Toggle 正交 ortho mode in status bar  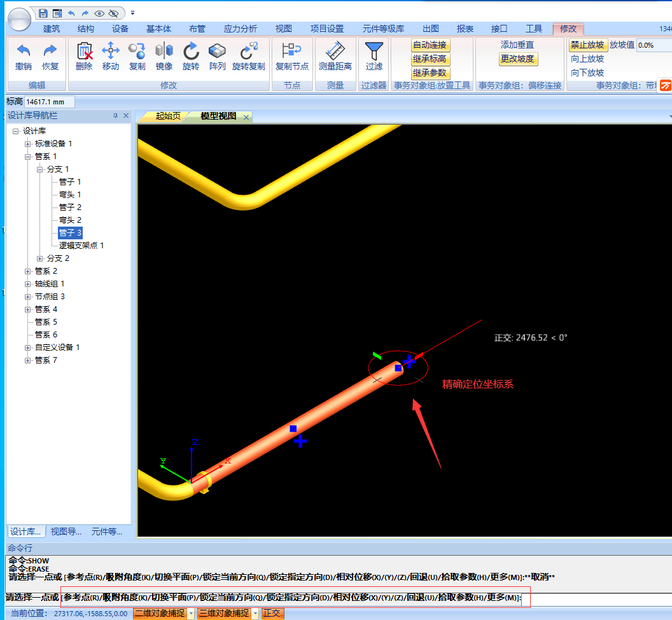coord(272,614)
